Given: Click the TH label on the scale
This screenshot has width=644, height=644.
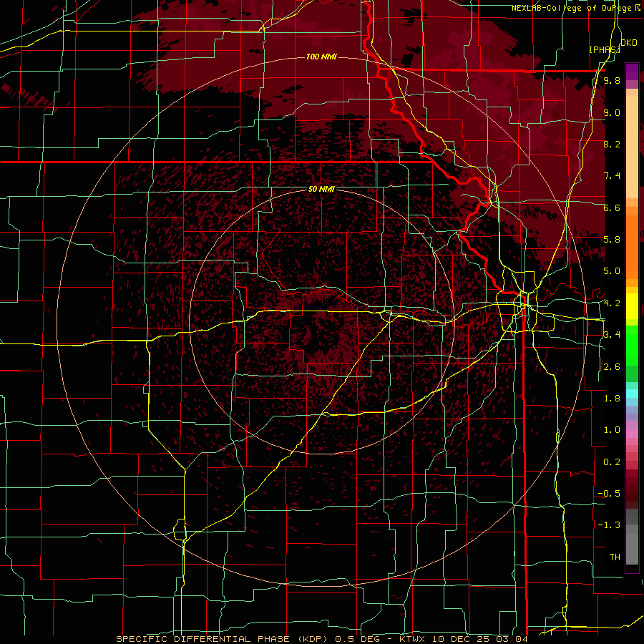Looking at the screenshot, I should point(615,557).
